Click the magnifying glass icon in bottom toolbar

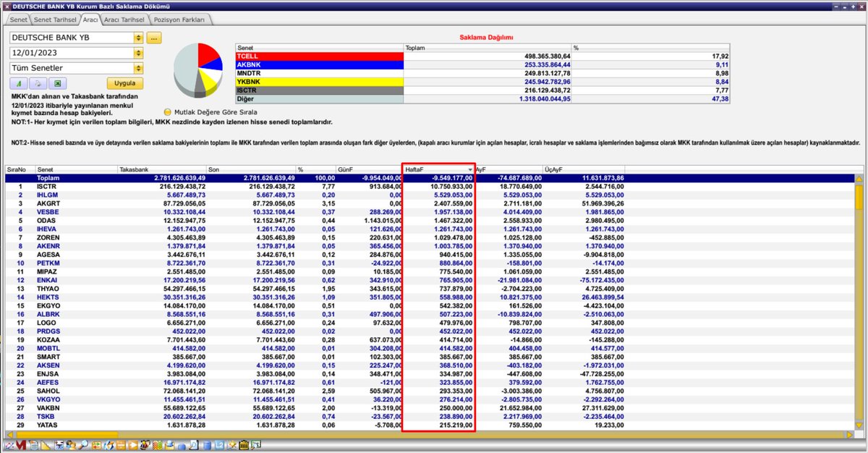tap(84, 445)
